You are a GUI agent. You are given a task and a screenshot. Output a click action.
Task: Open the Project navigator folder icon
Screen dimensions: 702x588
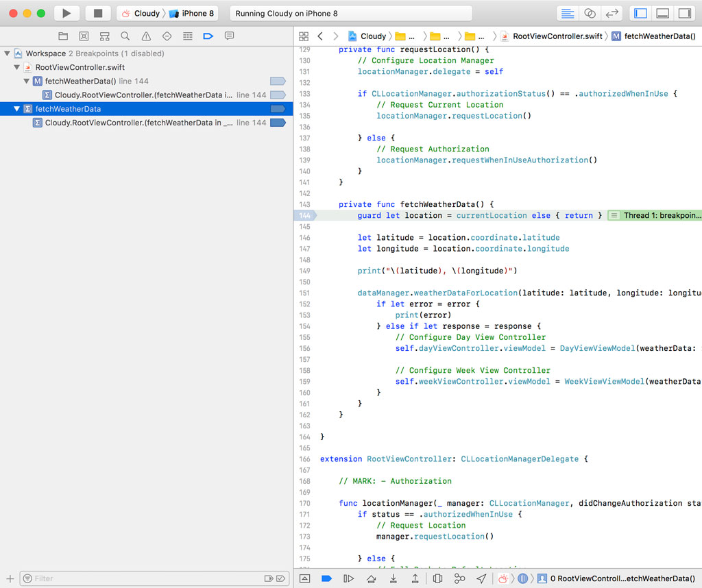[63, 36]
